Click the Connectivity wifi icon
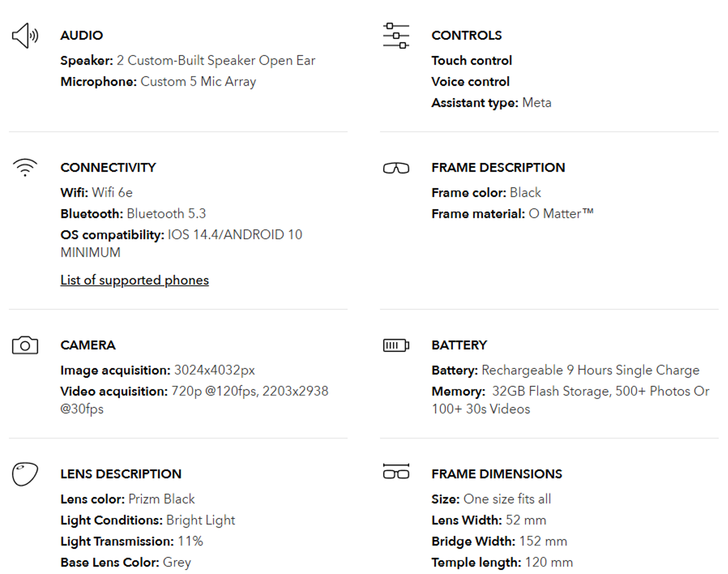Viewport: 728px width, 574px height. [25, 167]
